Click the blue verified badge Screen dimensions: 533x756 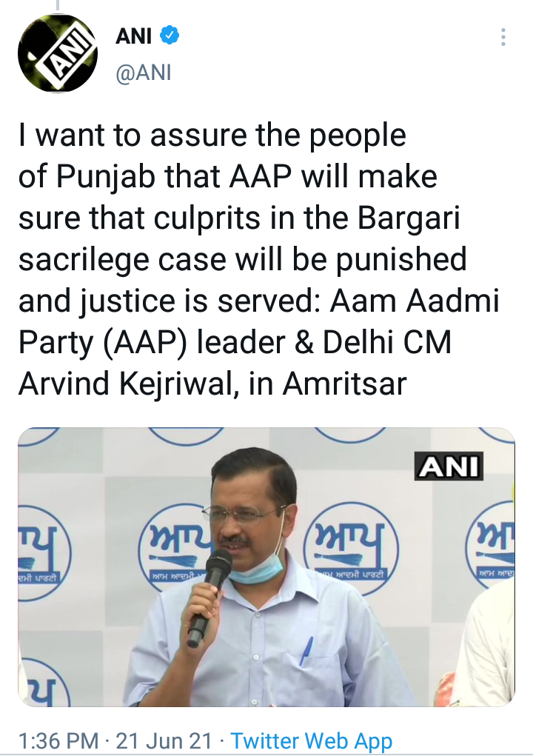coord(170,36)
